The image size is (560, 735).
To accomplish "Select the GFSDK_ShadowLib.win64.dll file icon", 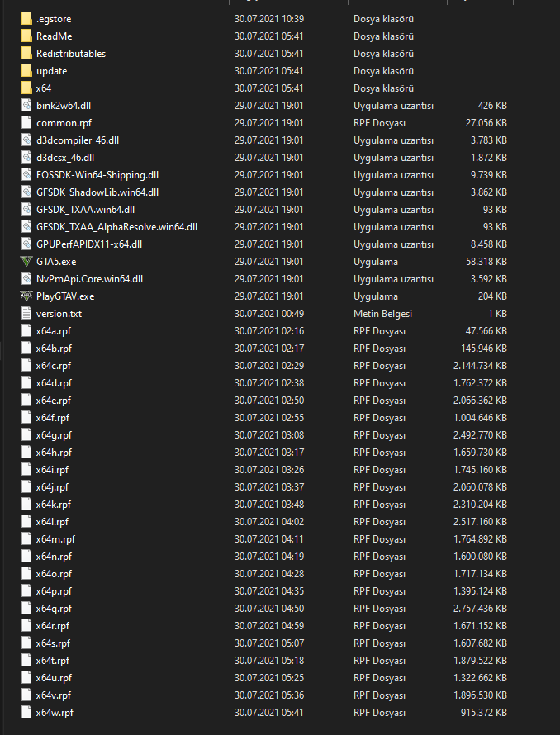I will [26, 192].
